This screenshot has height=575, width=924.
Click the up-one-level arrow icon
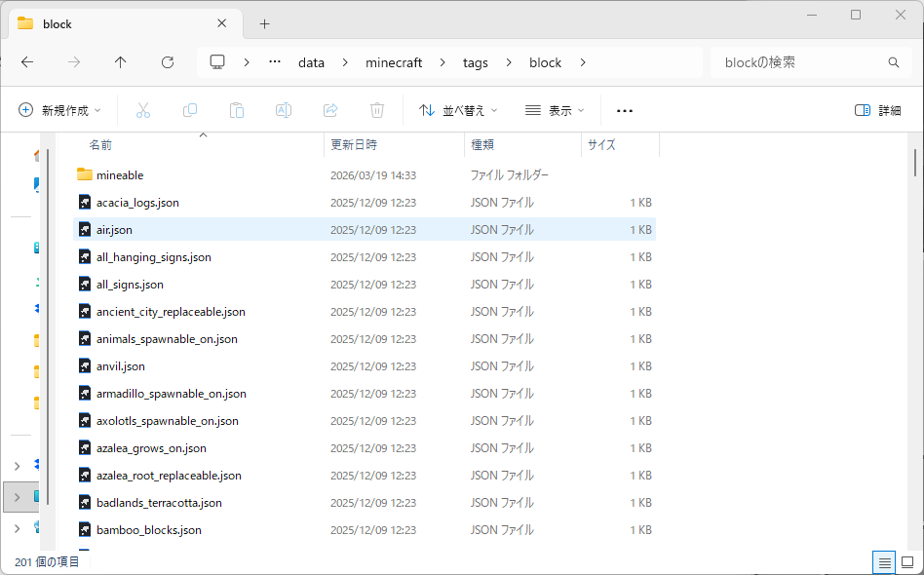tap(120, 61)
